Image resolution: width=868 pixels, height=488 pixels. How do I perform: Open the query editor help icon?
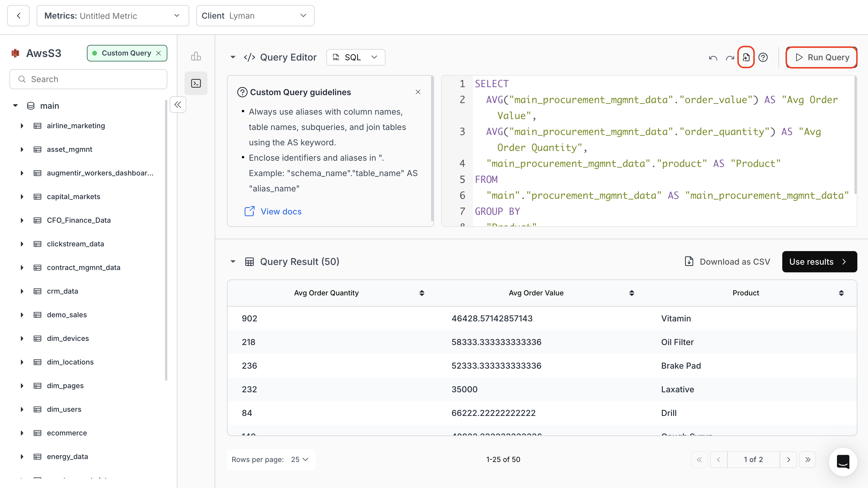point(763,57)
